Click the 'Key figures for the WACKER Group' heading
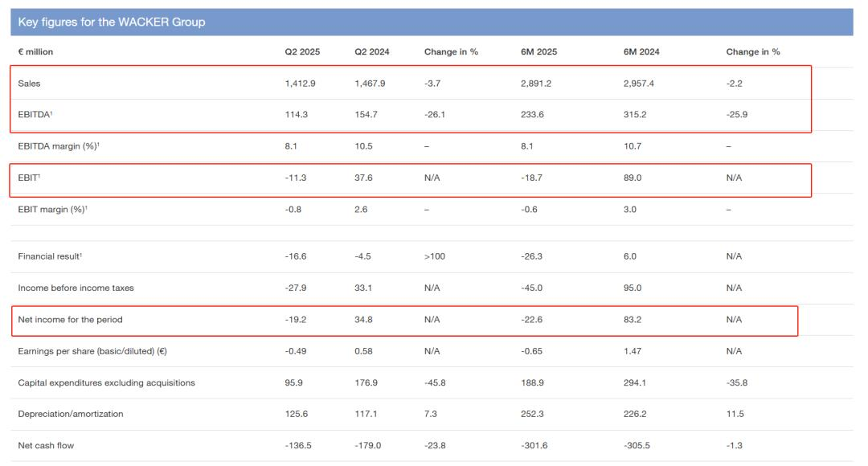The width and height of the screenshot is (868, 466). click(111, 22)
